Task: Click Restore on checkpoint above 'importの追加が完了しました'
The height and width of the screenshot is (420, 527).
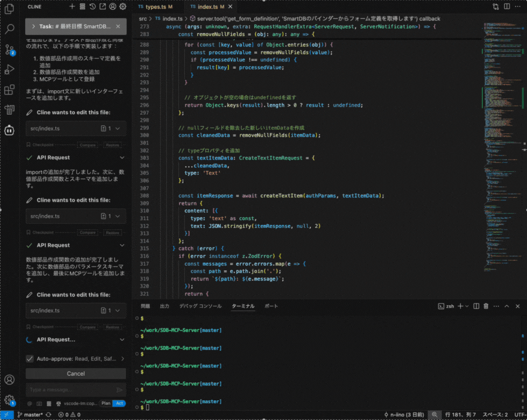Action: [113, 145]
